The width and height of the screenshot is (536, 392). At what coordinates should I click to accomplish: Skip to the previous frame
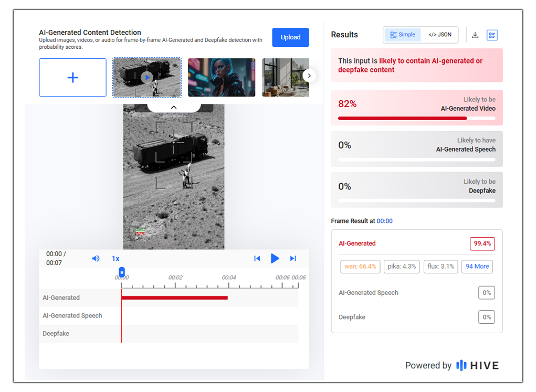[x=257, y=258]
